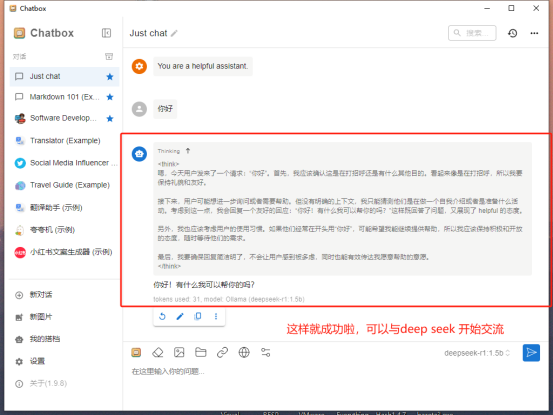
Task: Toggle the star on Software Developer
Action: coord(110,118)
